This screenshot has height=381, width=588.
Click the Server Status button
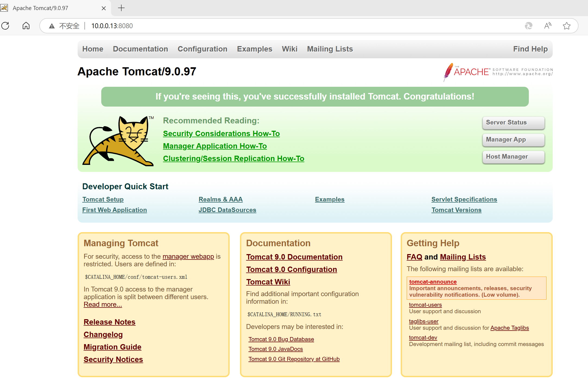(x=513, y=123)
